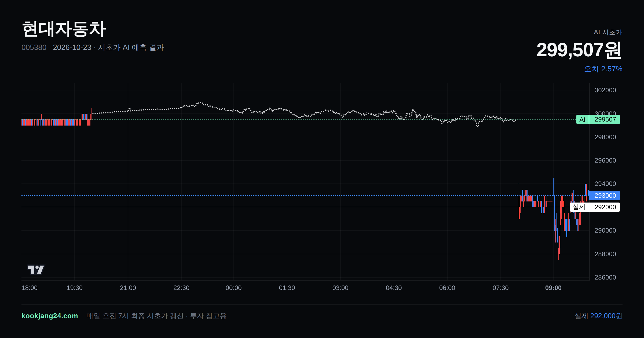This screenshot has width=644, height=338.
Task: Click the 04:30 time axis label
Action: point(394,288)
